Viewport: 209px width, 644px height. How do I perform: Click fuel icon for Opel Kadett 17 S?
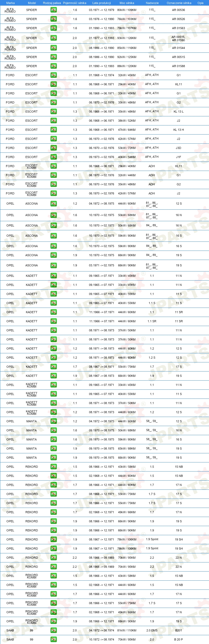coord(53,367)
